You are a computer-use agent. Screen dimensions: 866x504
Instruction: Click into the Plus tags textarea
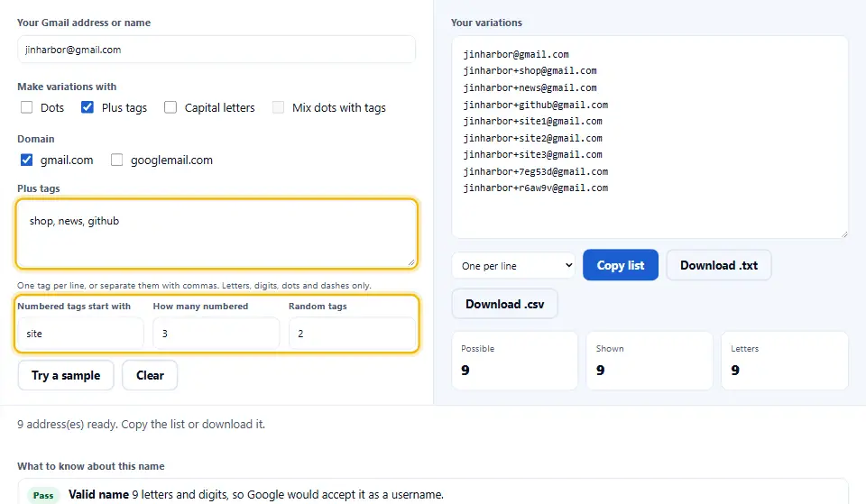[x=216, y=234]
